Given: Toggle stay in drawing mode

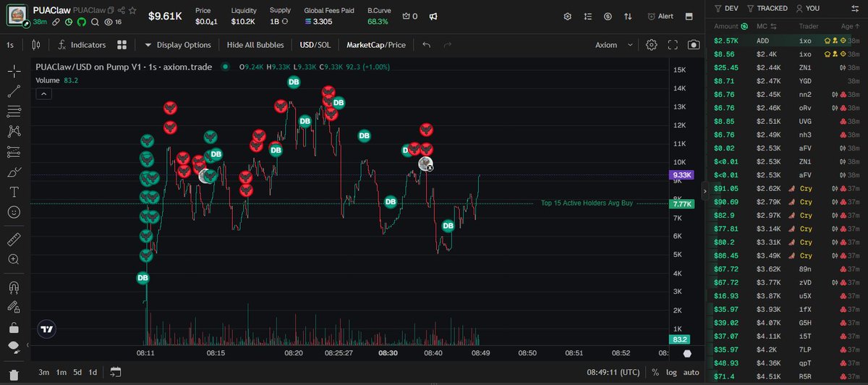Looking at the screenshot, I should (14, 306).
